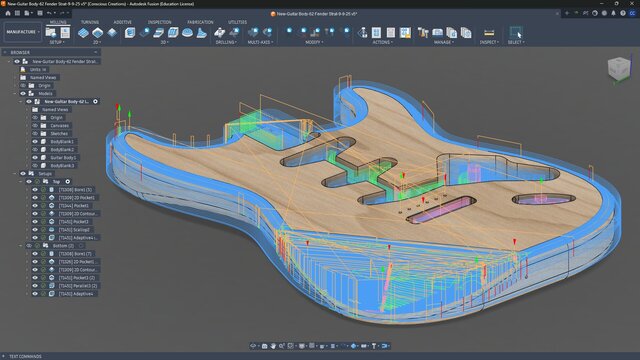Open the notifications bell icon
This screenshot has height=360, width=640.
[613, 13]
